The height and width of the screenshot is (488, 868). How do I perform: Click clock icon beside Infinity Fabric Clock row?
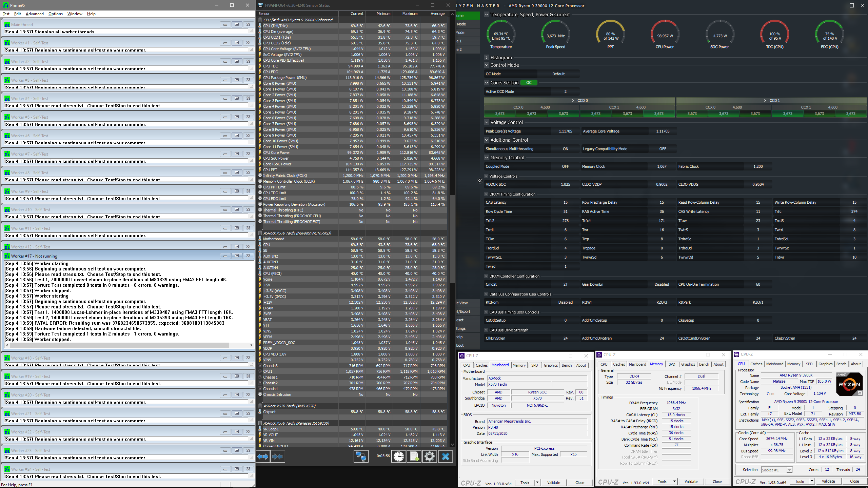(260, 176)
